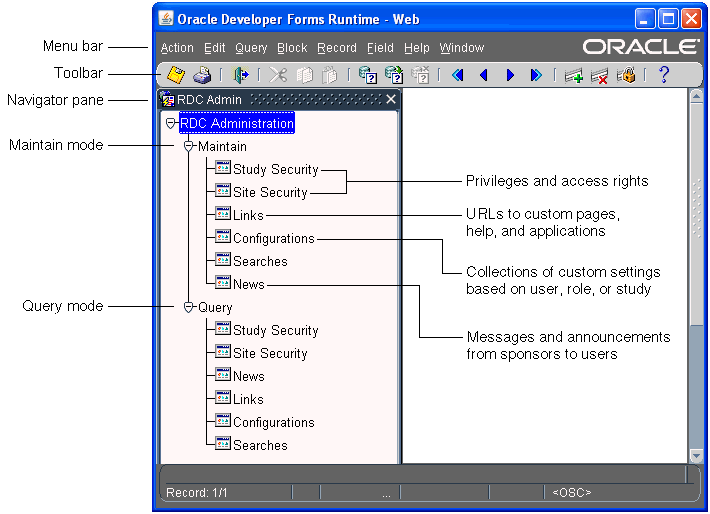710x514 pixels.
Task: Click the Copy toolbar icon
Action: 304,75
